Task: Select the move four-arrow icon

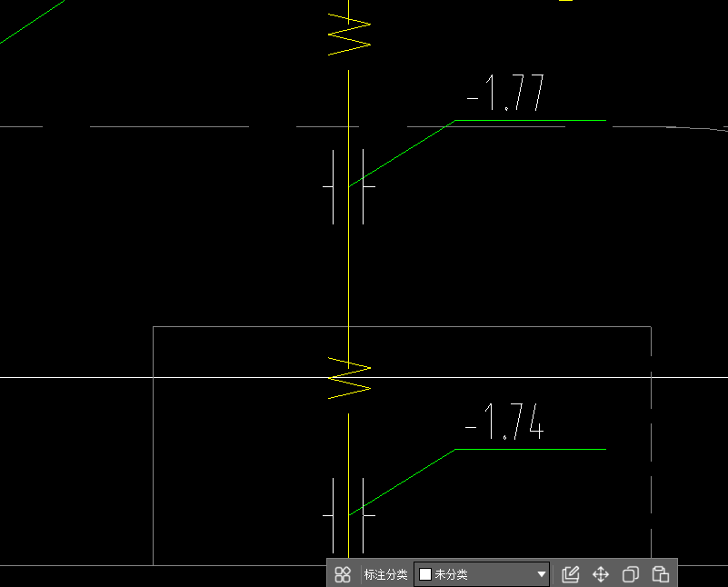Action: pyautogui.click(x=601, y=574)
